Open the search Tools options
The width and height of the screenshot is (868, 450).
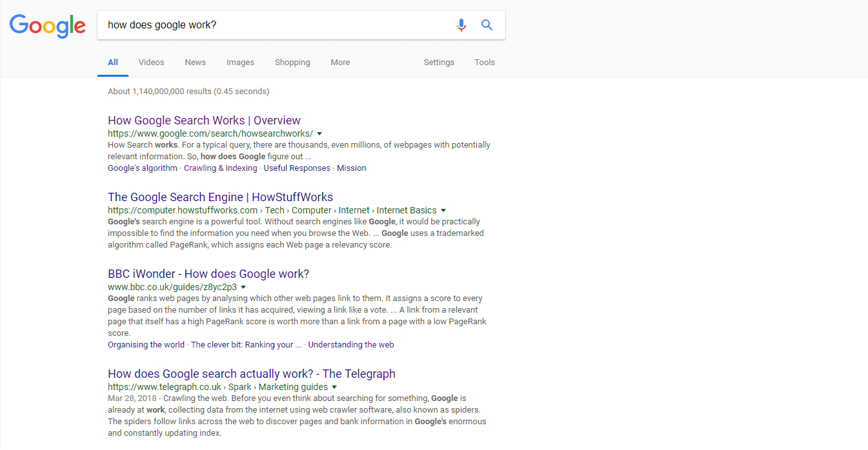point(485,63)
